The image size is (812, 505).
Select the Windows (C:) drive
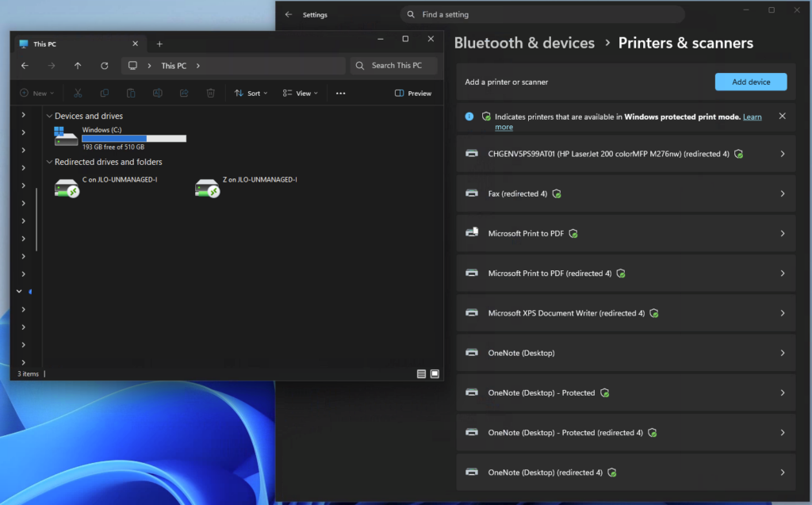pyautogui.click(x=120, y=138)
